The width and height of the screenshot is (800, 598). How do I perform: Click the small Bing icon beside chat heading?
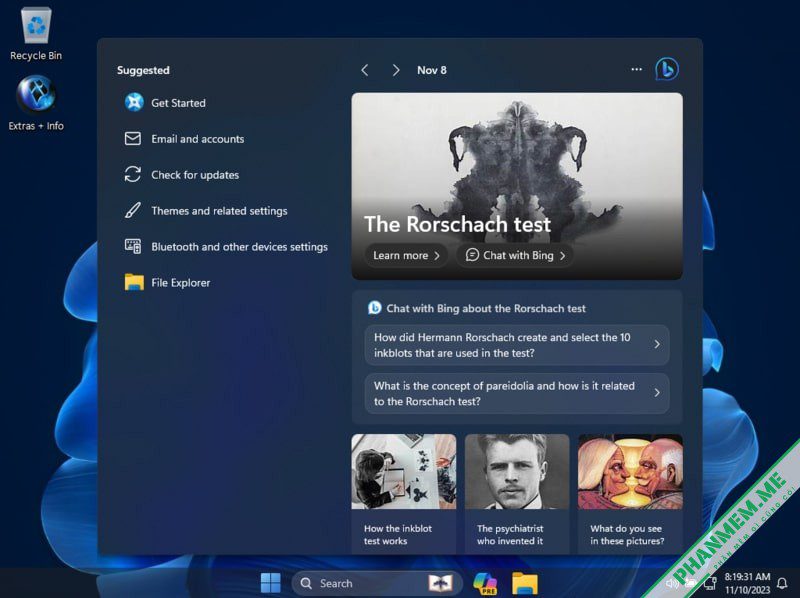tap(374, 308)
